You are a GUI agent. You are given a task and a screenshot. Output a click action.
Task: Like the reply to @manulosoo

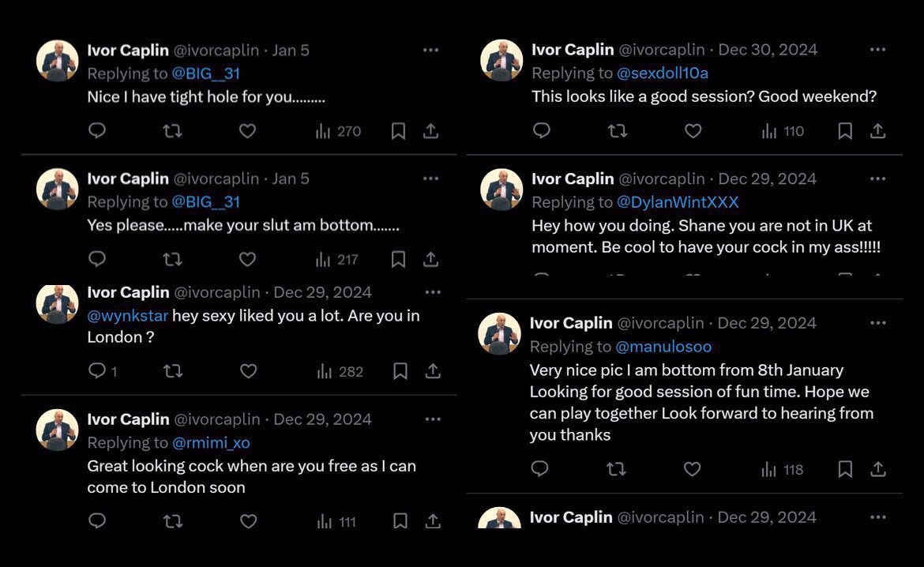[x=692, y=469]
